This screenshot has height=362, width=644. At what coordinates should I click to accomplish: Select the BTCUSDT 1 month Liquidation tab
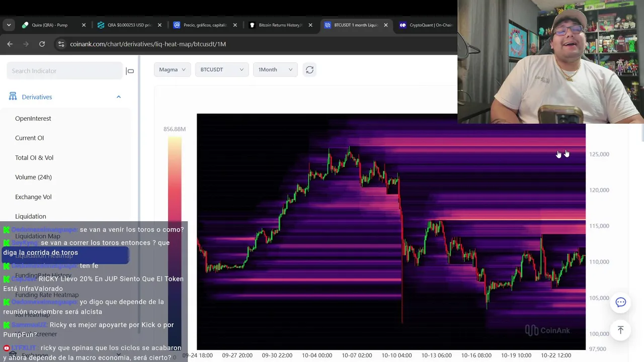355,25
